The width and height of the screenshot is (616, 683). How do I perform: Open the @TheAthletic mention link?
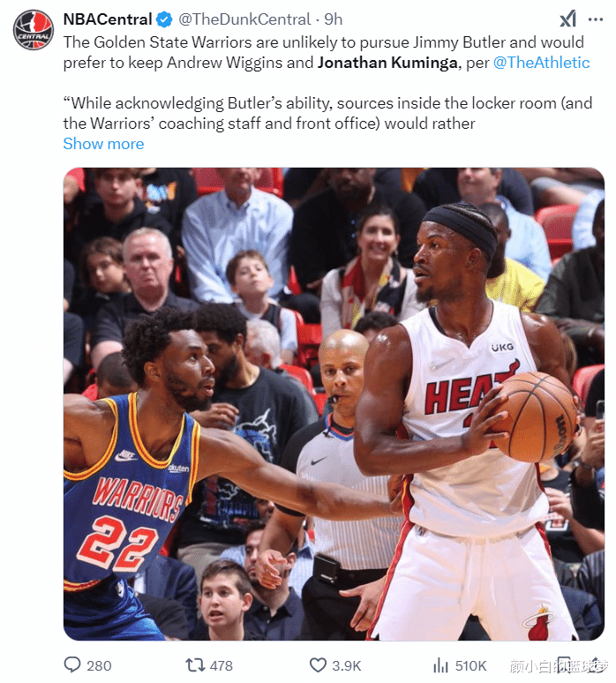542,63
